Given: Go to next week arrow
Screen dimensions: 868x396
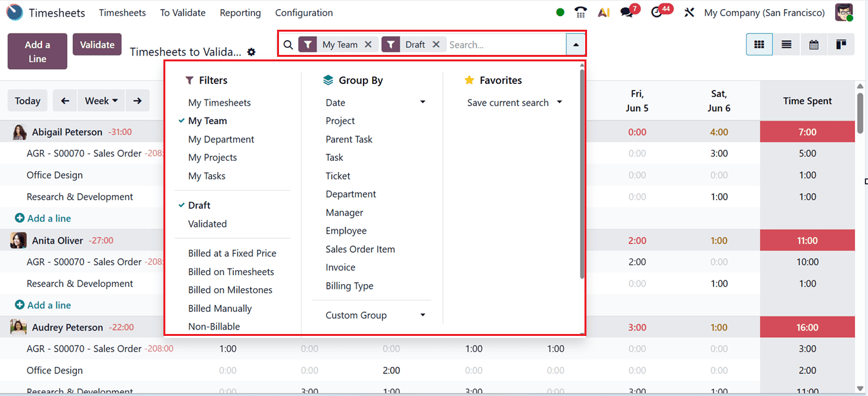Looking at the screenshot, I should pos(138,101).
